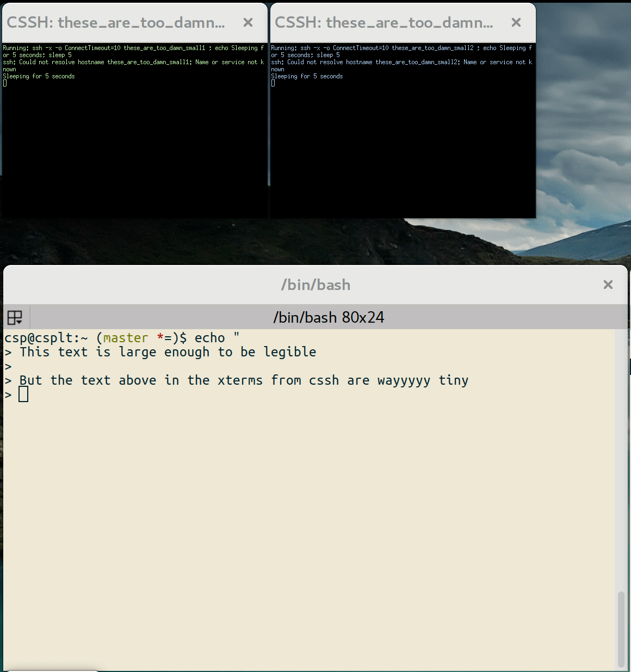
Task: Click the cursor in the right CSSH xterm
Action: point(273,83)
